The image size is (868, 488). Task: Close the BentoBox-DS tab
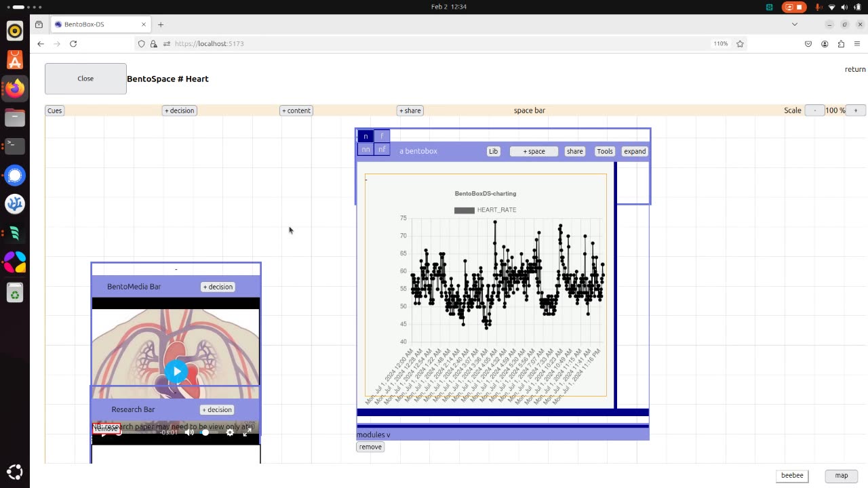click(x=144, y=24)
